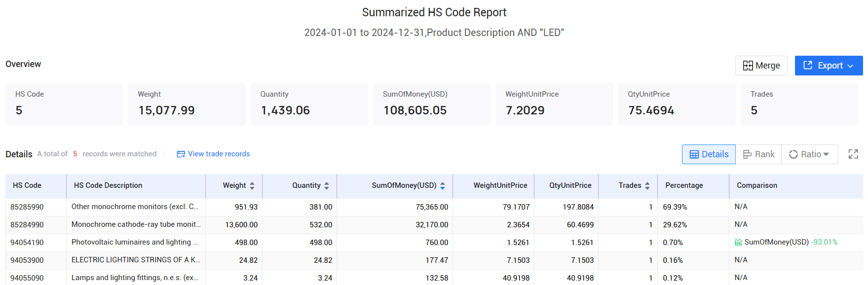Click the Trades overview card
Screen dimensions: 868x285
tap(799, 104)
